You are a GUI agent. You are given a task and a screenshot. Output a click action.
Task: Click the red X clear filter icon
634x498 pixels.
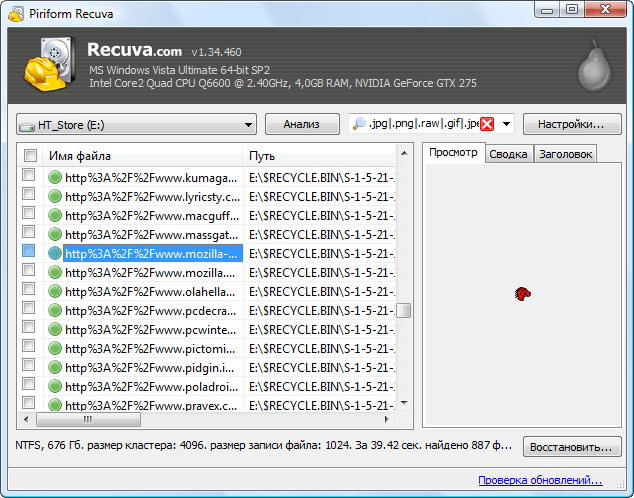point(487,124)
